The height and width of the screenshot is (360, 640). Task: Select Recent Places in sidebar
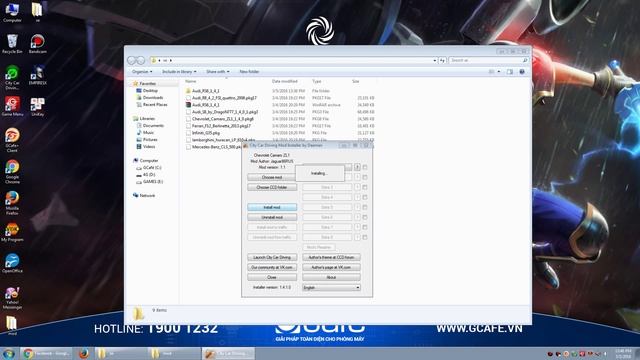point(154,105)
